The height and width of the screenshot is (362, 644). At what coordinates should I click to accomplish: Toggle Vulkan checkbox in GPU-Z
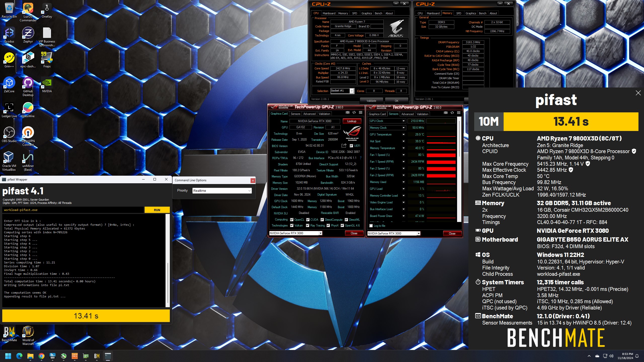click(292, 225)
